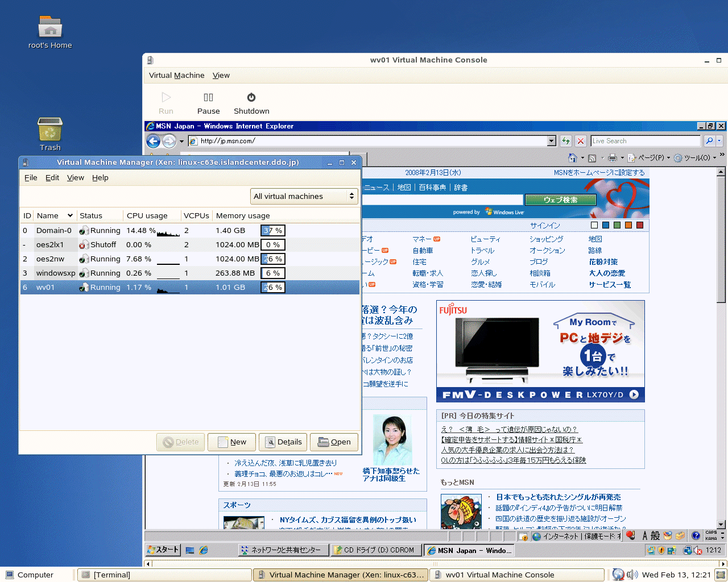Viewport: 728px width, 582px height.
Task: Click Internet Explorer Back arrow
Action: [x=153, y=141]
